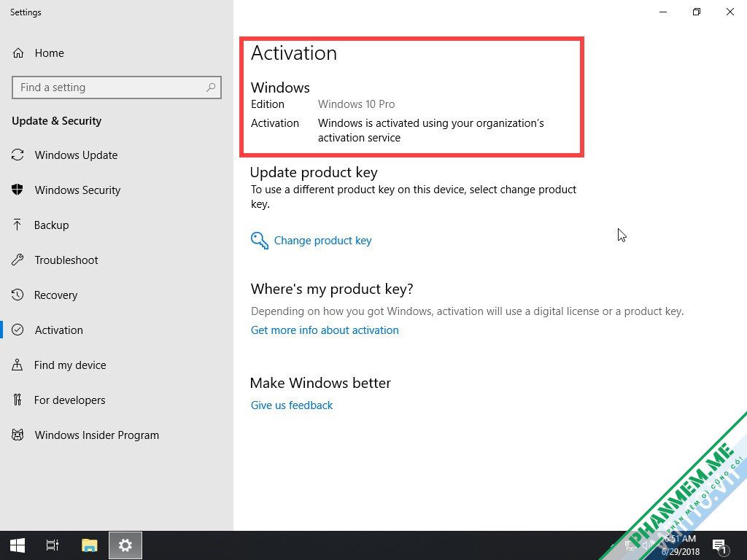The image size is (747, 560).
Task: Open Get more info about activation
Action: pos(325,330)
